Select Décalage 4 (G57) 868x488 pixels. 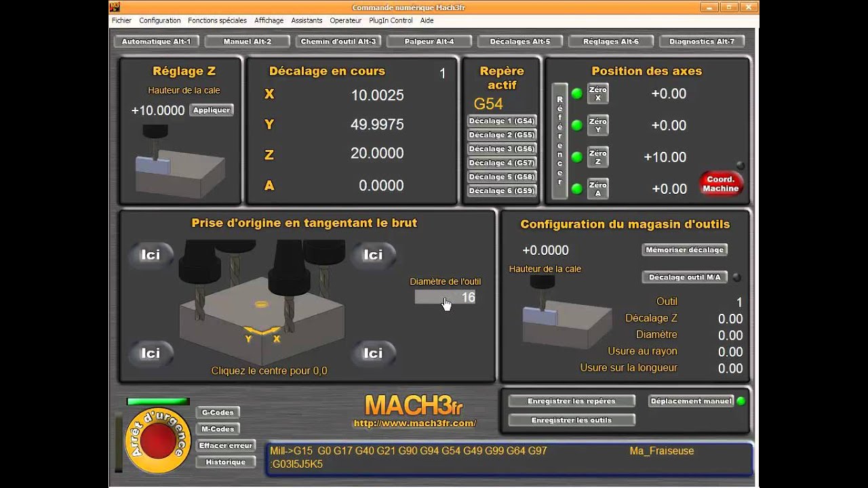pos(502,163)
